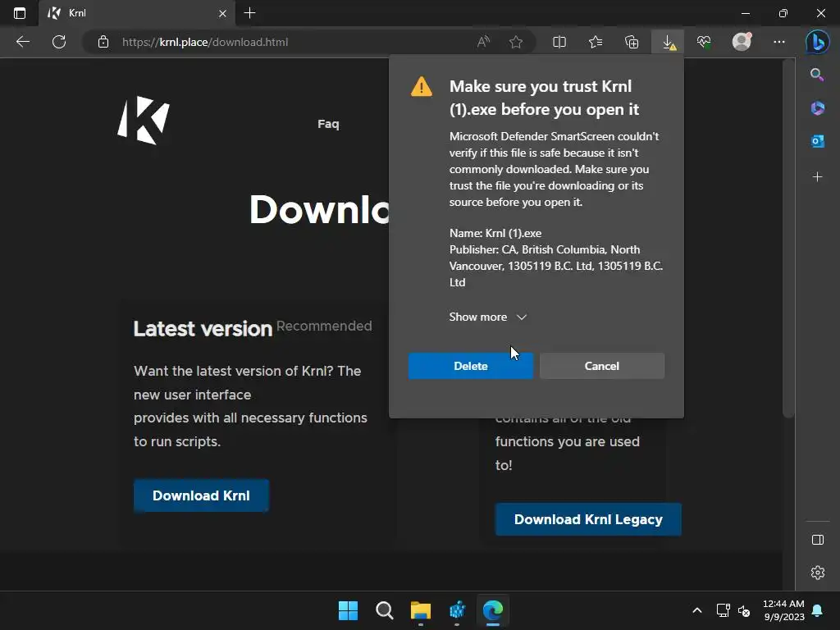The height and width of the screenshot is (630, 840).
Task: Open taskbar Search magnifier
Action: 385,610
